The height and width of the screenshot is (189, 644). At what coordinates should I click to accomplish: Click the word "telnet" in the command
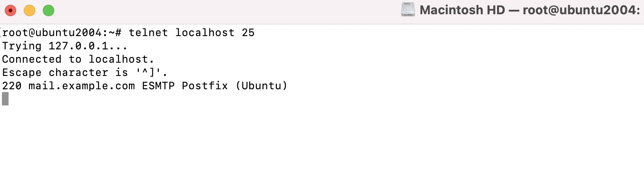[x=149, y=33]
